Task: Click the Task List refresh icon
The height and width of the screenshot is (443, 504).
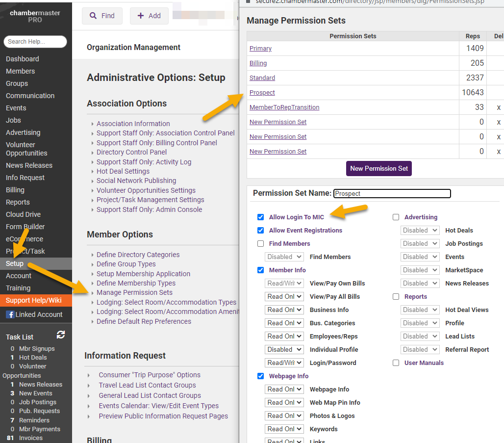Action: click(61, 335)
